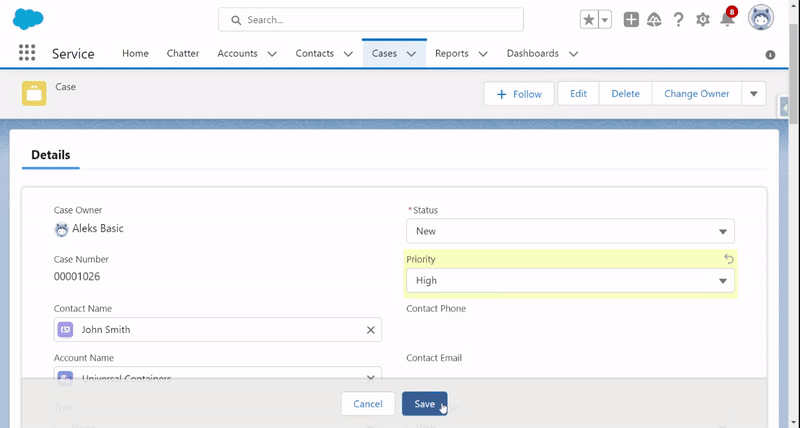Open the Notifications bell icon

[x=728, y=19]
